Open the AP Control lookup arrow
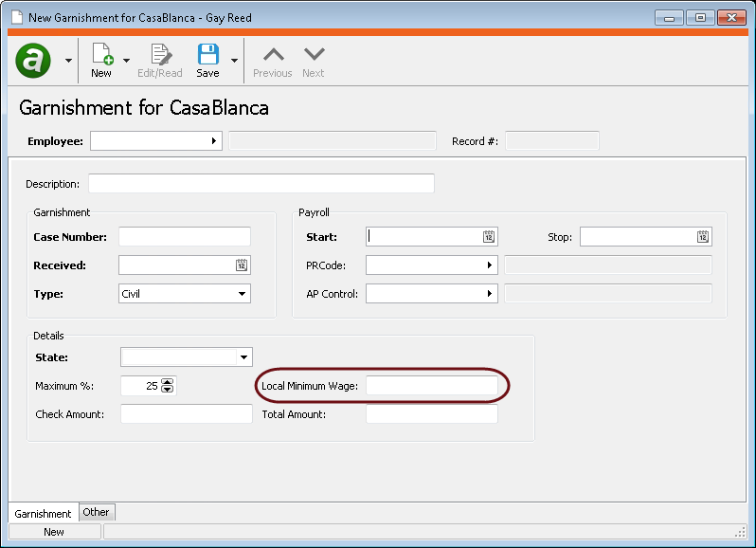Image resolution: width=756 pixels, height=548 pixels. point(490,294)
